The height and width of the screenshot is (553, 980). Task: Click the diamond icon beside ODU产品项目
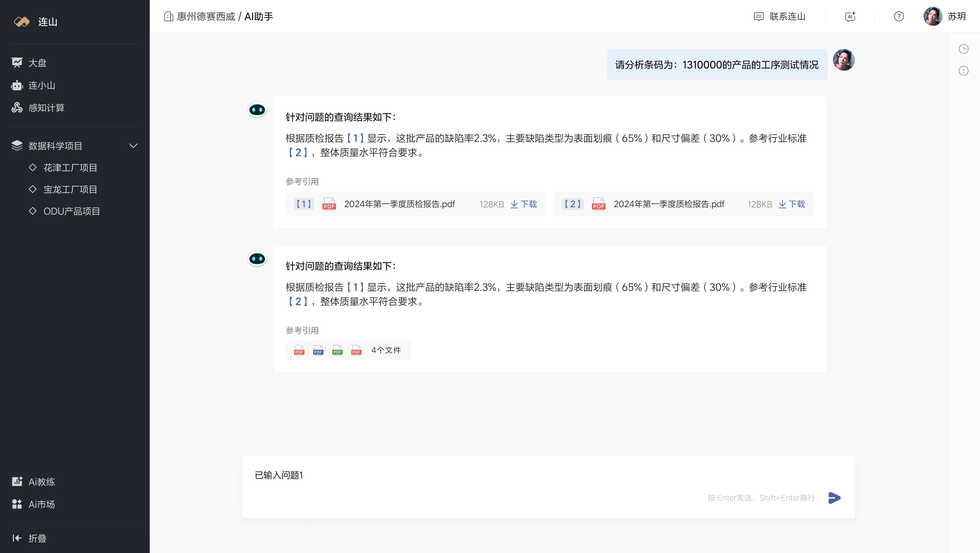coord(33,211)
